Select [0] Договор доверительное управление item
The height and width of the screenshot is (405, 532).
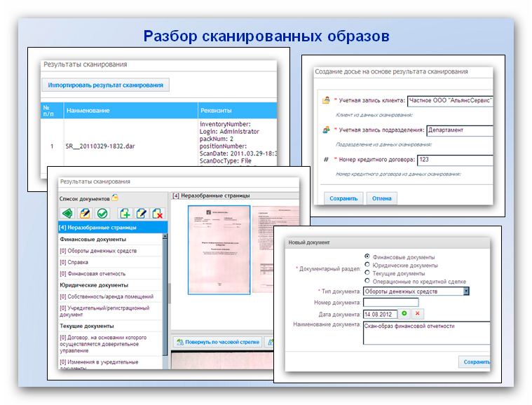point(110,344)
